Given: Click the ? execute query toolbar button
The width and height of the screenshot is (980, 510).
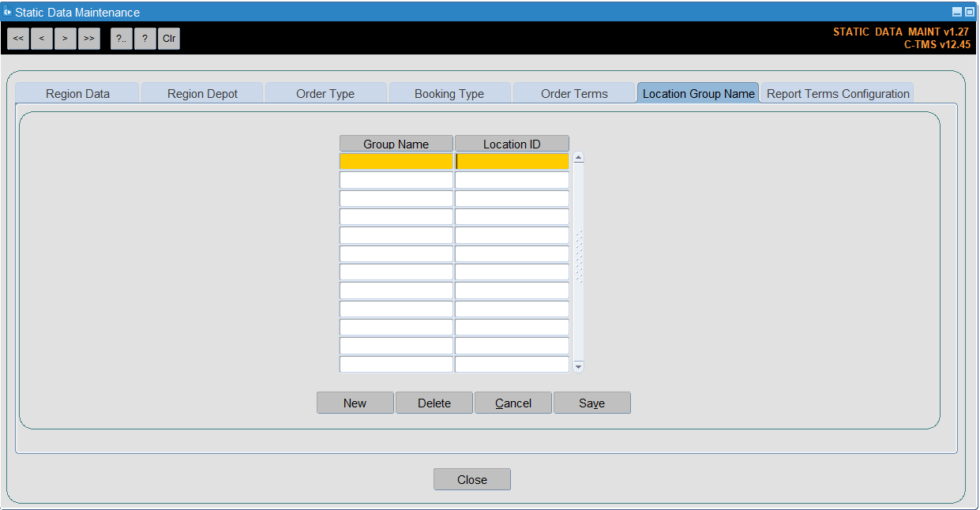Looking at the screenshot, I should 145,39.
